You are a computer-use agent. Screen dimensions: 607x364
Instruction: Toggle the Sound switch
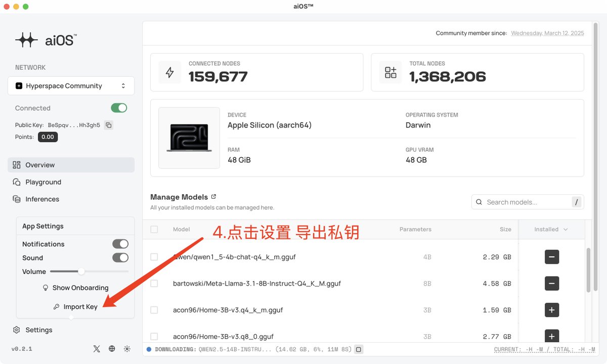click(x=120, y=258)
